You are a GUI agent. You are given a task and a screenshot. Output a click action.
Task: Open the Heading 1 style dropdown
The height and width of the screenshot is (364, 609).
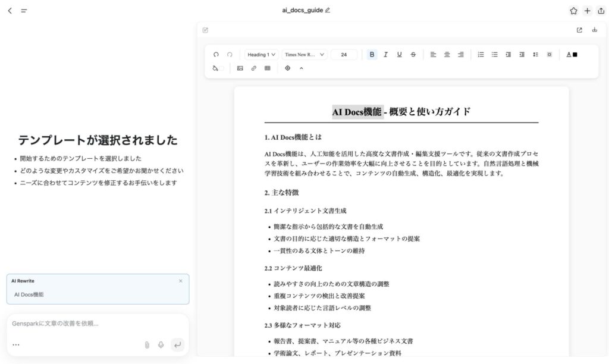(x=262, y=55)
